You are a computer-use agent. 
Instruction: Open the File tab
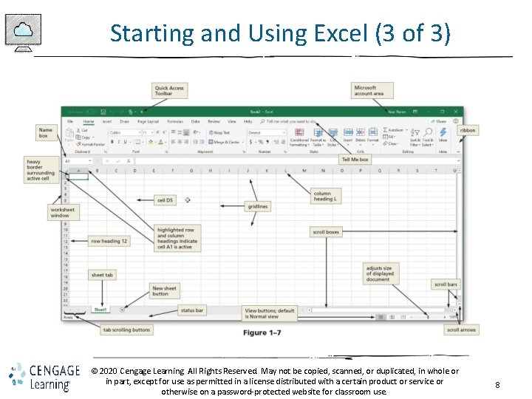70,121
